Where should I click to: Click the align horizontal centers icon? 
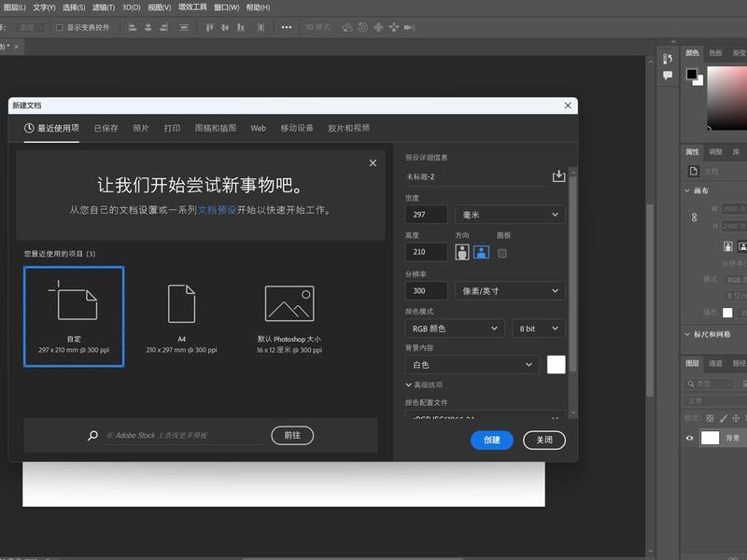[148, 28]
